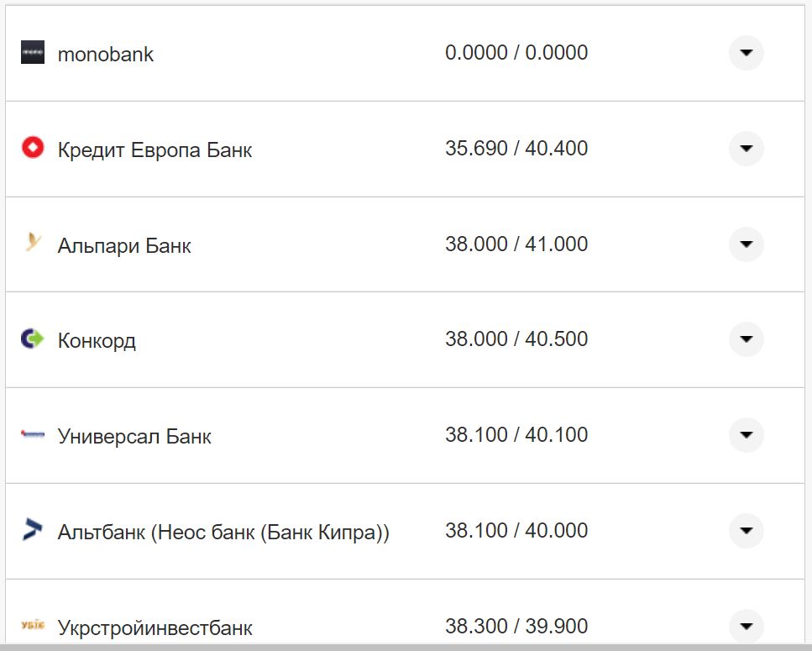Click the Конкорд bank name
Screen dimensions: 812x651
point(97,341)
